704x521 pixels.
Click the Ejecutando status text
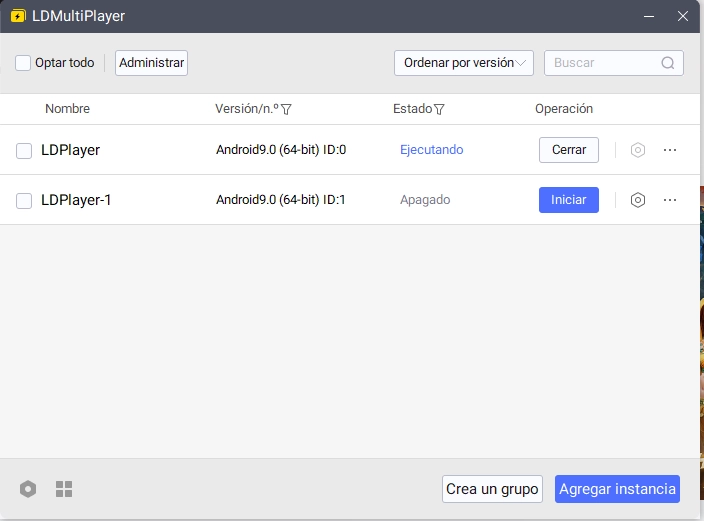[x=431, y=150]
